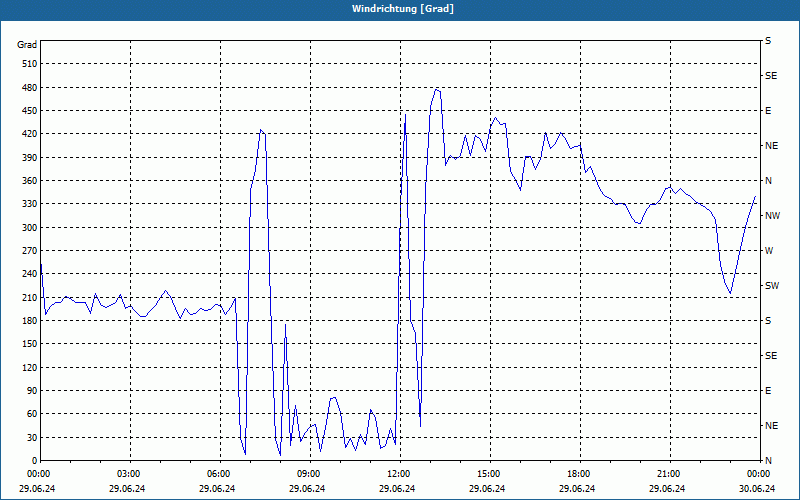Select the 30.06.24 date label
This screenshot has height=500, width=800.
tap(757, 489)
